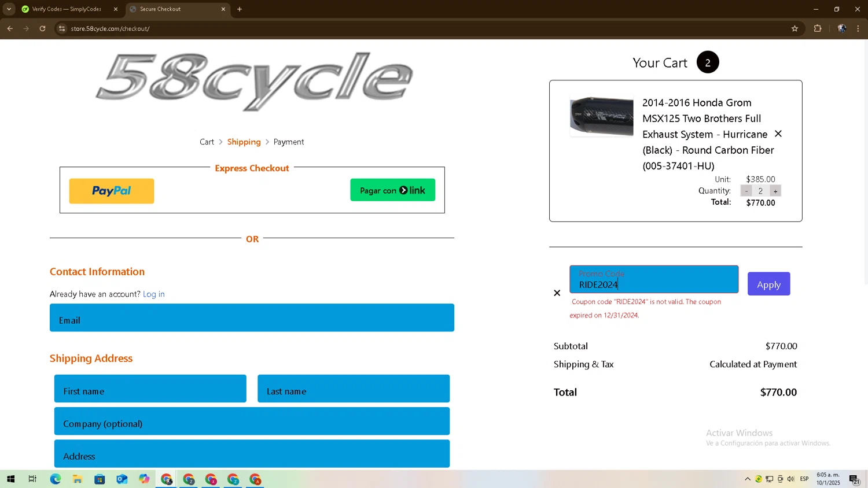
Task: Decrease quantity with the minus button
Action: [x=746, y=191]
